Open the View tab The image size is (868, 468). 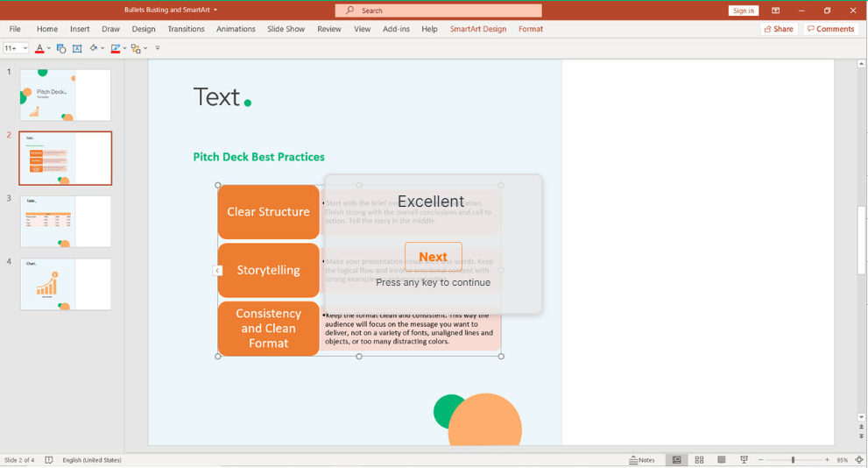362,29
